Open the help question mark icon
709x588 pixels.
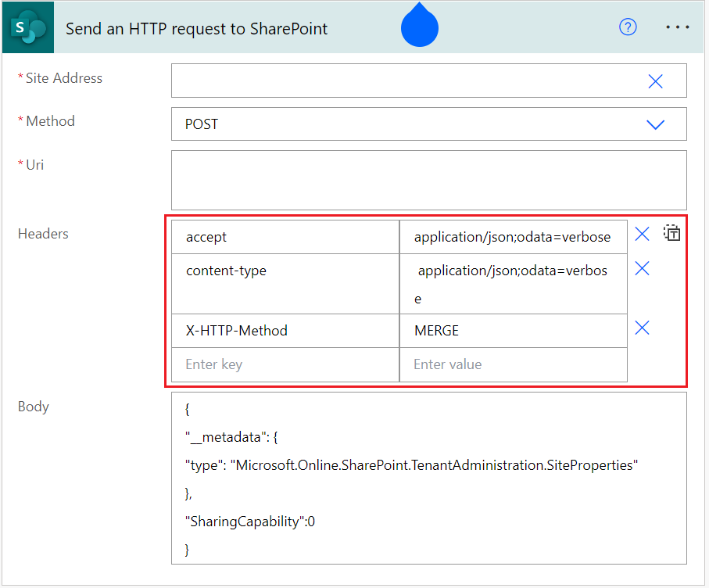[x=628, y=27]
